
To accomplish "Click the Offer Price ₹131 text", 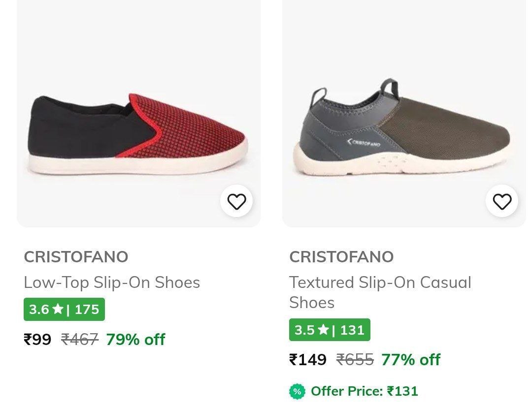I will [365, 391].
